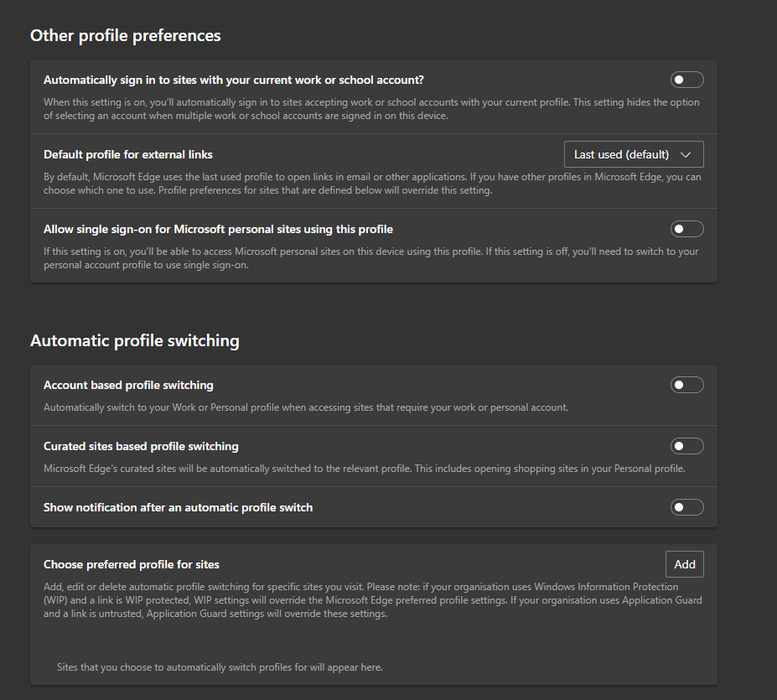Open the default profile for external links dropdown
This screenshot has height=700, width=777.
pos(633,153)
